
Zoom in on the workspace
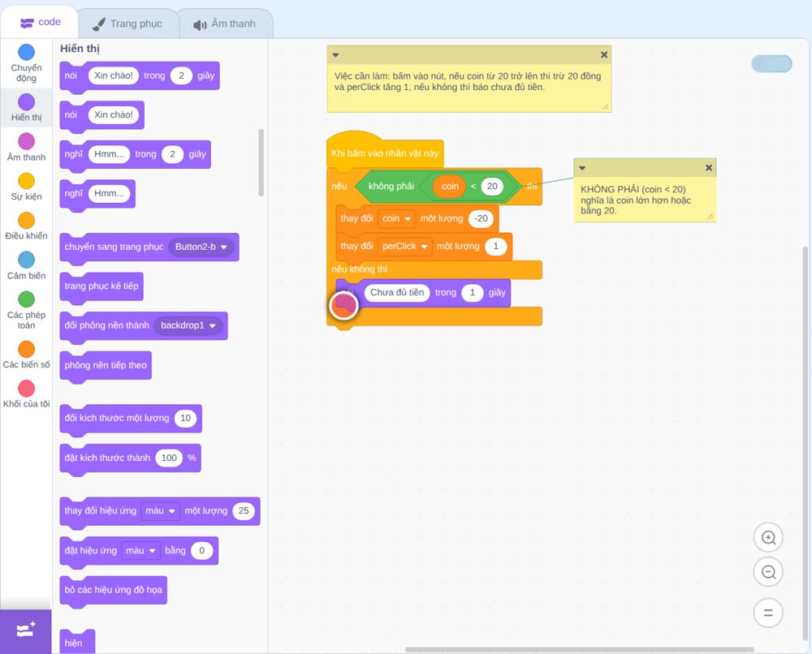[768, 538]
